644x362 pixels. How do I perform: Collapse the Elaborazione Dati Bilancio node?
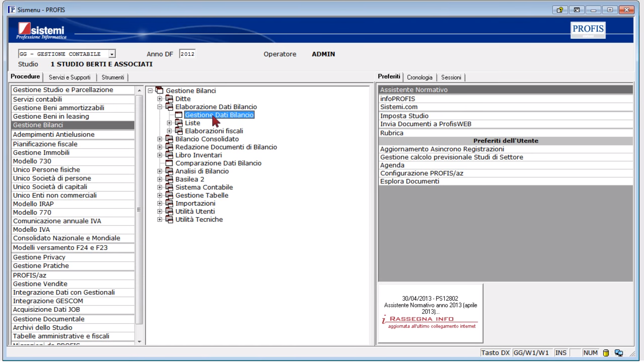click(x=160, y=107)
